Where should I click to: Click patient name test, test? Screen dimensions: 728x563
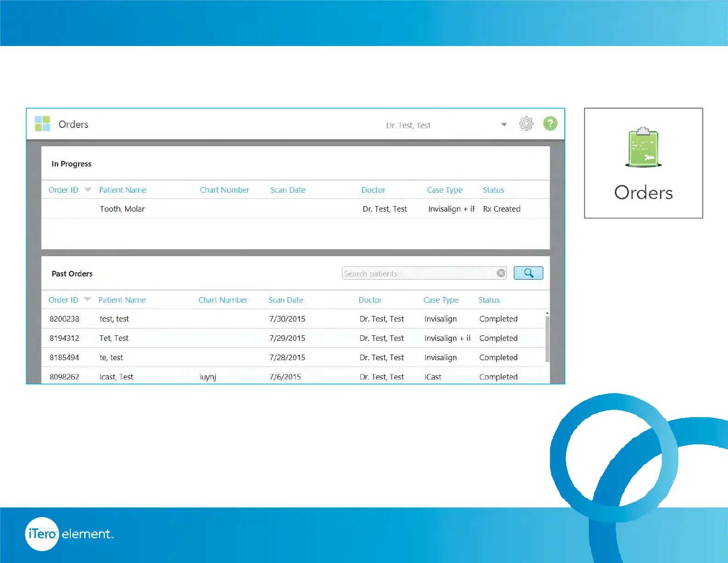(x=114, y=319)
